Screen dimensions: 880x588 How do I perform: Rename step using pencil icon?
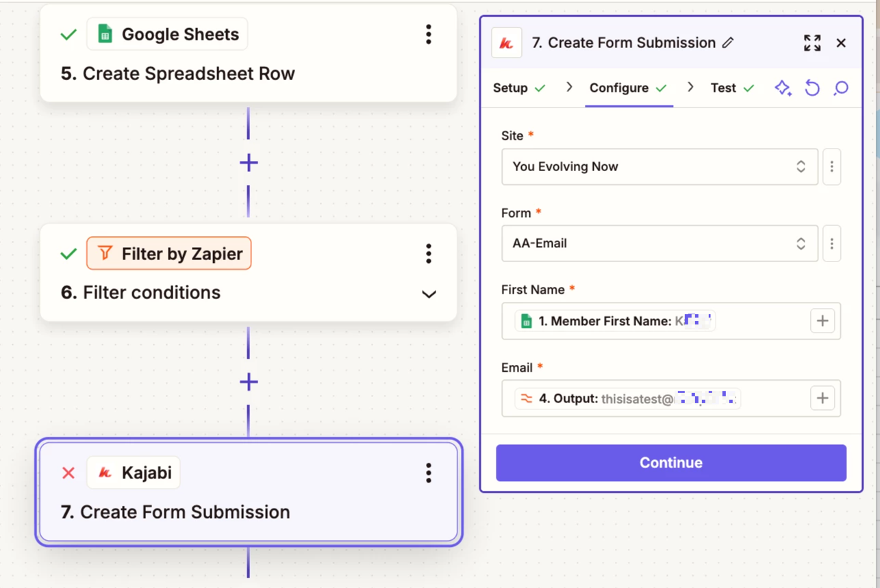pyautogui.click(x=728, y=42)
